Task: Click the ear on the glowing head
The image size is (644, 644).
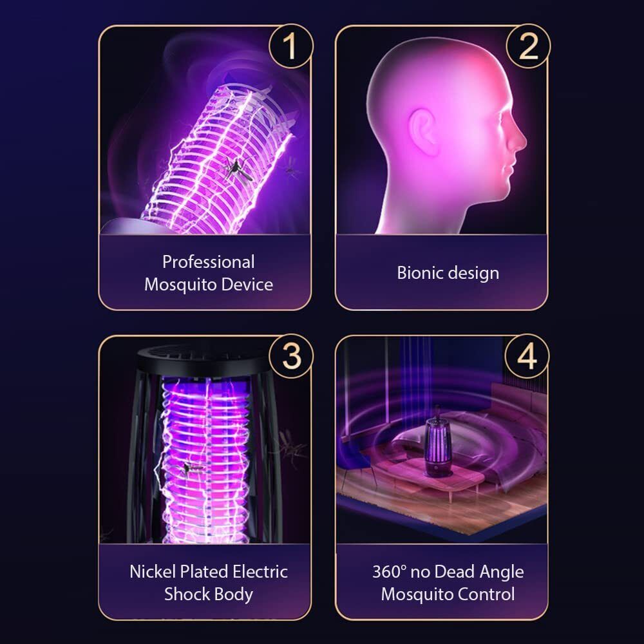Action: tap(423, 132)
